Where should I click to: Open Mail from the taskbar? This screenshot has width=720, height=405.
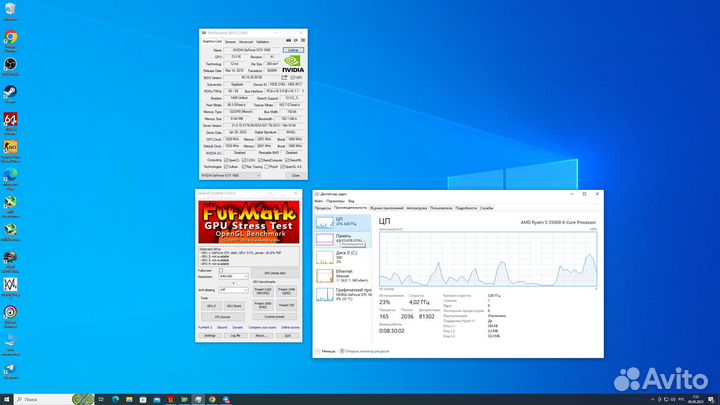tap(157, 399)
